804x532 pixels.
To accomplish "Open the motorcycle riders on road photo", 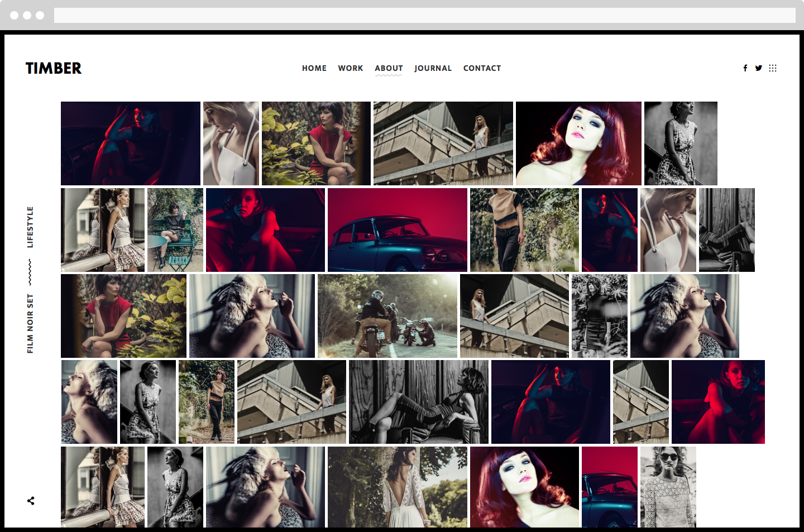I will pos(387,316).
